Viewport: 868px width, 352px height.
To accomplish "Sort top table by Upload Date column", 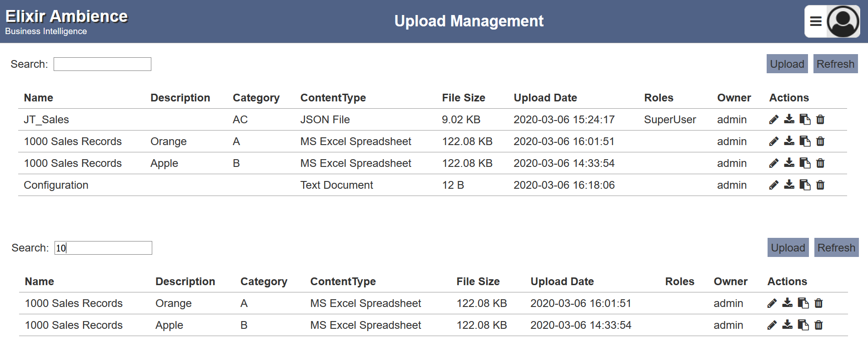I will (x=545, y=98).
